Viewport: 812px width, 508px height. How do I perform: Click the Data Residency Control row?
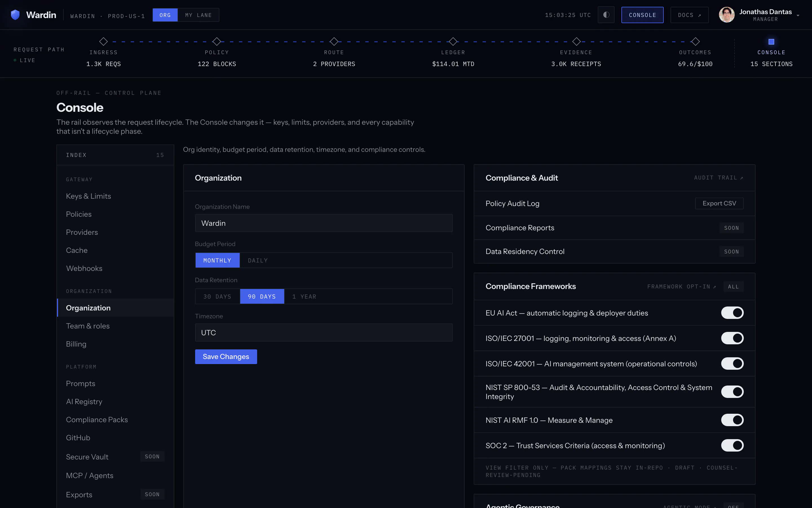(x=614, y=252)
